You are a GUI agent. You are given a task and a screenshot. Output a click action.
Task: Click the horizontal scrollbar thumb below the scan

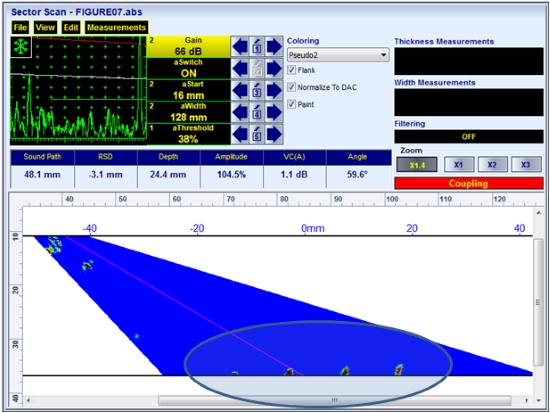335,400
